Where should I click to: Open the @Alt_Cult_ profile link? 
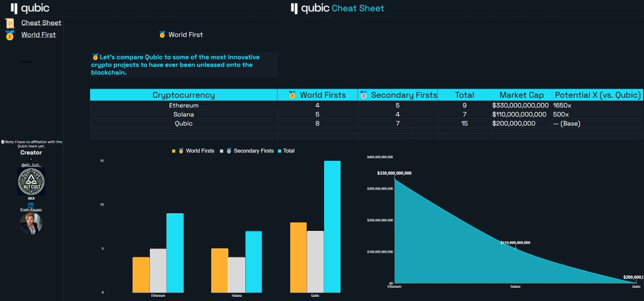point(31,164)
